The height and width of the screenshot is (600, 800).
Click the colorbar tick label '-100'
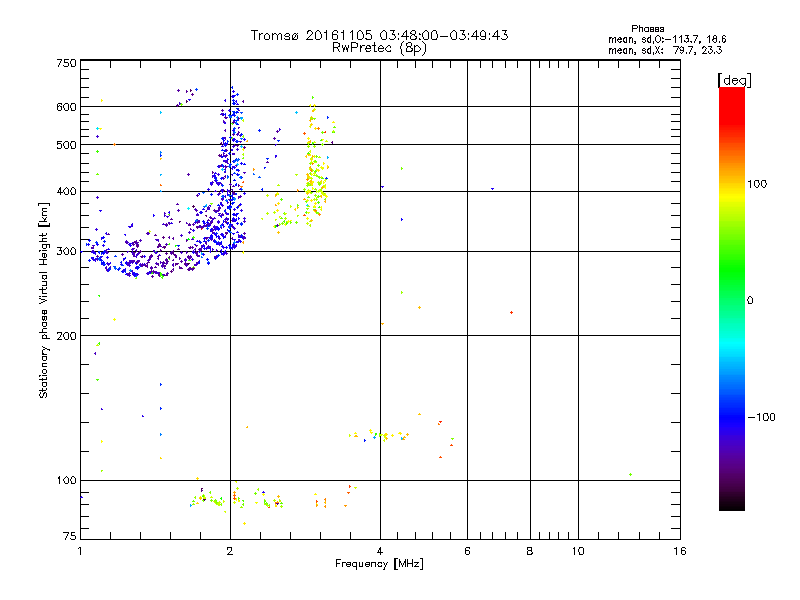click(762, 417)
